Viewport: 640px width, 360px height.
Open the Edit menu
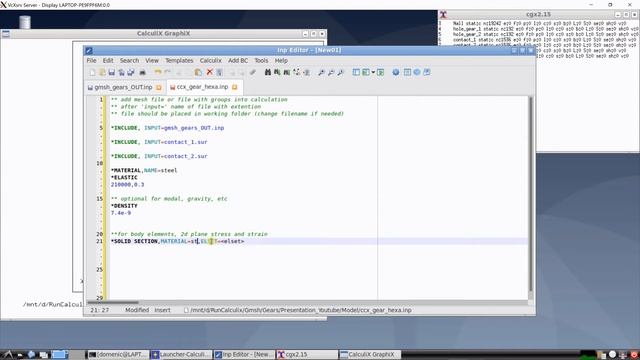tap(108, 60)
